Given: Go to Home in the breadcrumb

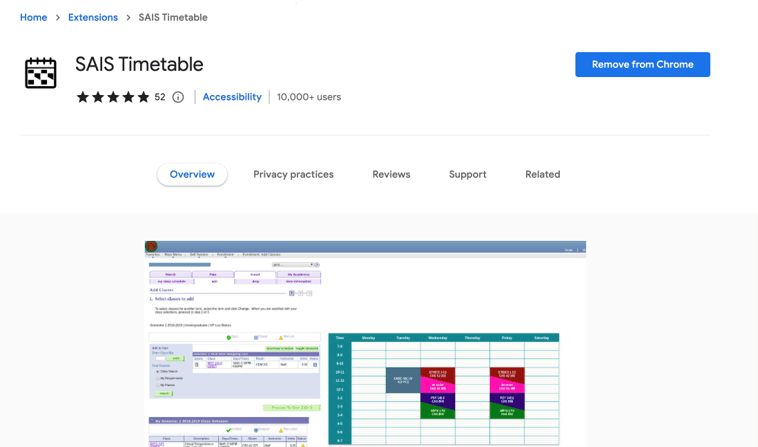Looking at the screenshot, I should (x=33, y=17).
